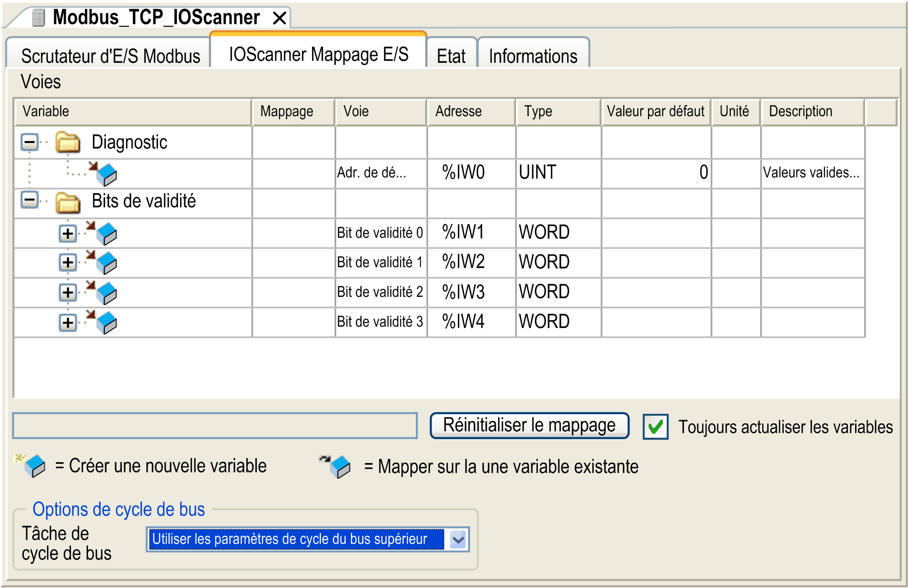
Task: Uncheck Toujours actualiser les variables
Action: (x=656, y=427)
